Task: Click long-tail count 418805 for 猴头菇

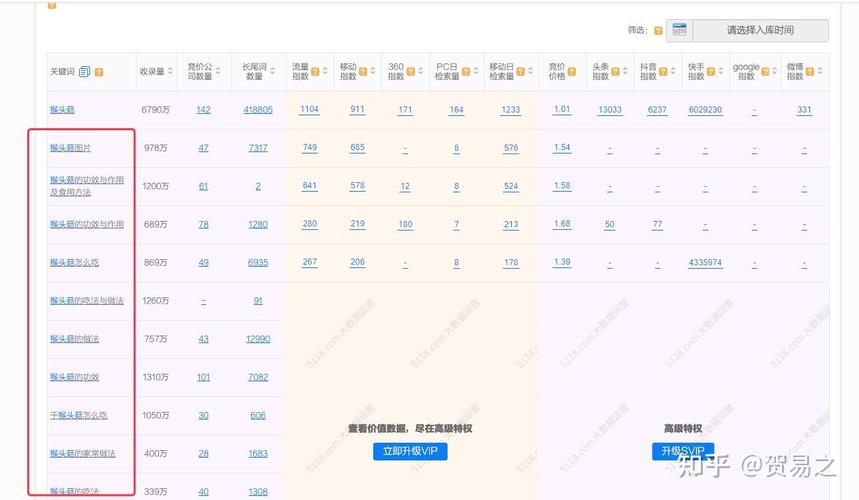Action: click(258, 110)
